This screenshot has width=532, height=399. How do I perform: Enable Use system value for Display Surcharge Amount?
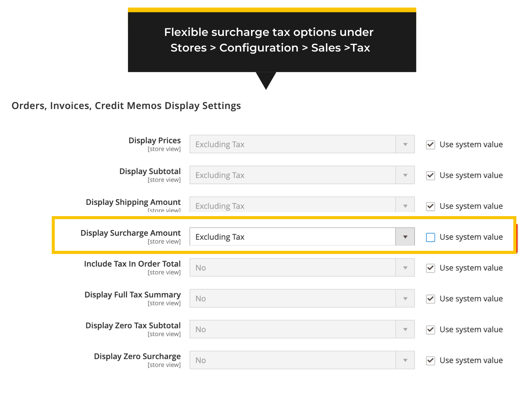tap(431, 237)
